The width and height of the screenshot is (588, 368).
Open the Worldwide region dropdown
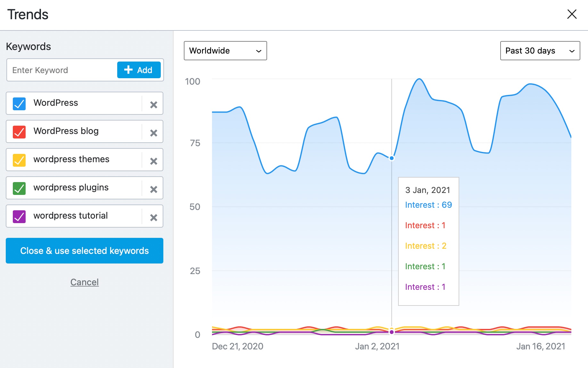tap(225, 51)
